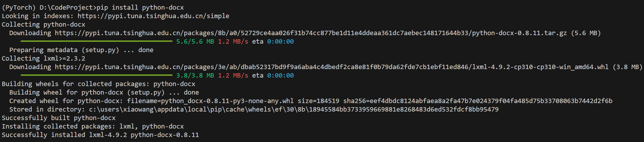The width and height of the screenshot is (644, 142).
Task: Click the sha256 hash value text
Action: (x=491, y=101)
